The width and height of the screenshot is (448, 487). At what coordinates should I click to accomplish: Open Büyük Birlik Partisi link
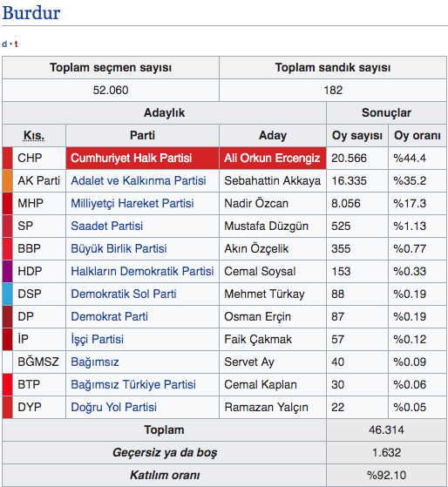(x=119, y=249)
